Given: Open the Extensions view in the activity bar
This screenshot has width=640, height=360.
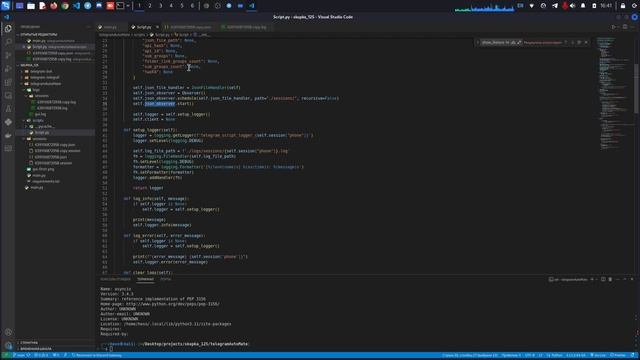Looking at the screenshot, I should pos(8,82).
